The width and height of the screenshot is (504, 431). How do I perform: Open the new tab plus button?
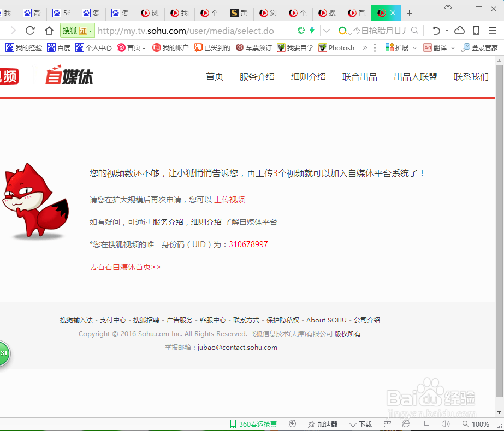coord(409,13)
